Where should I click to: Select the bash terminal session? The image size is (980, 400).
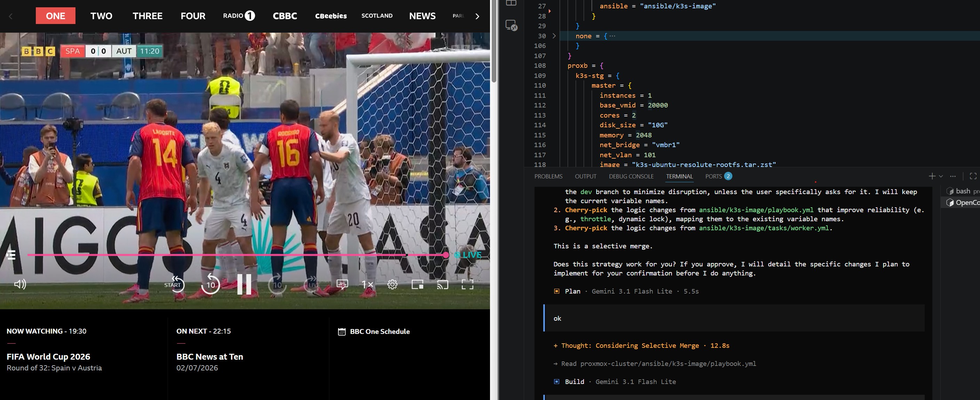[x=963, y=191]
